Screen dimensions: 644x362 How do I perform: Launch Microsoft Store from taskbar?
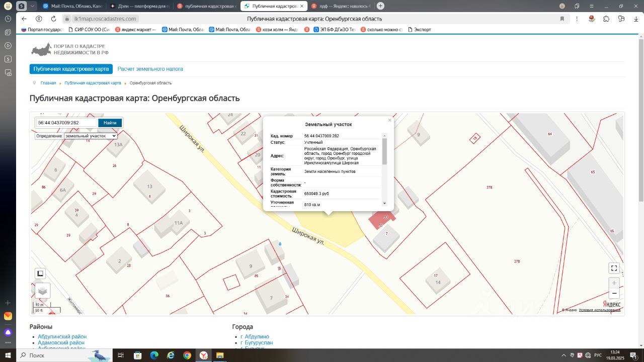[x=137, y=355]
